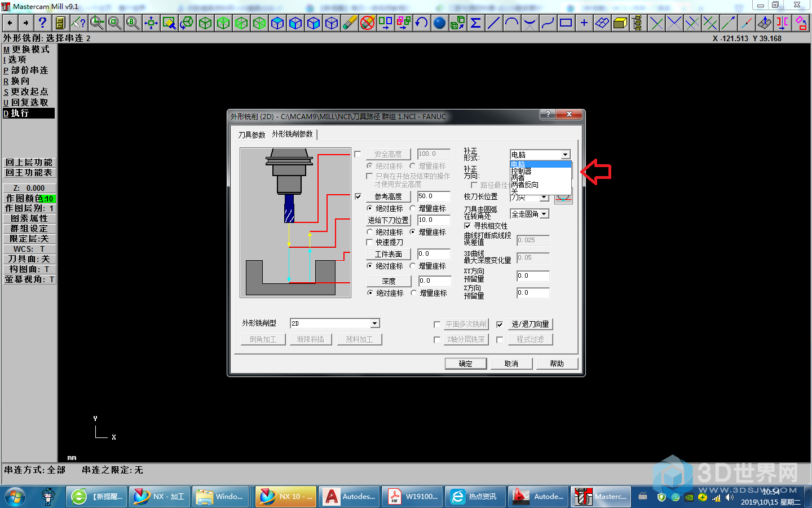
Task: Open the 补正形式 dropdown arrow
Action: point(565,155)
